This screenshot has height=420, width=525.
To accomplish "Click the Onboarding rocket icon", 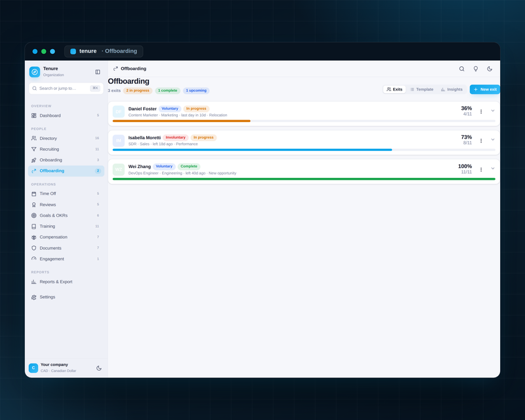I will pyautogui.click(x=34, y=160).
